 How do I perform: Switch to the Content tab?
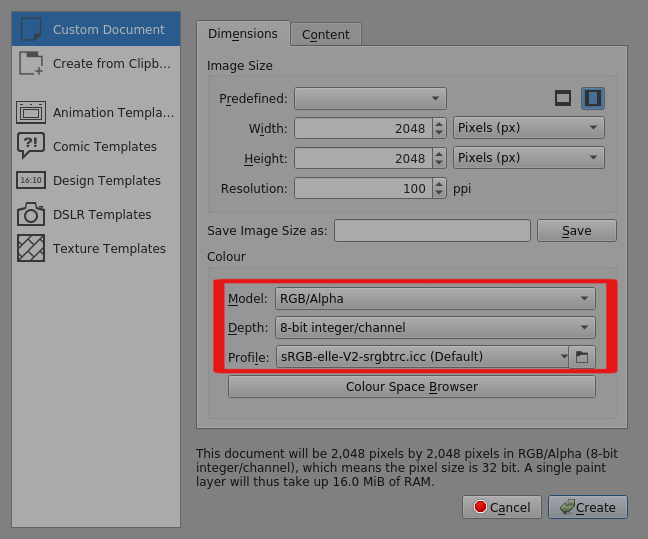[x=326, y=34]
